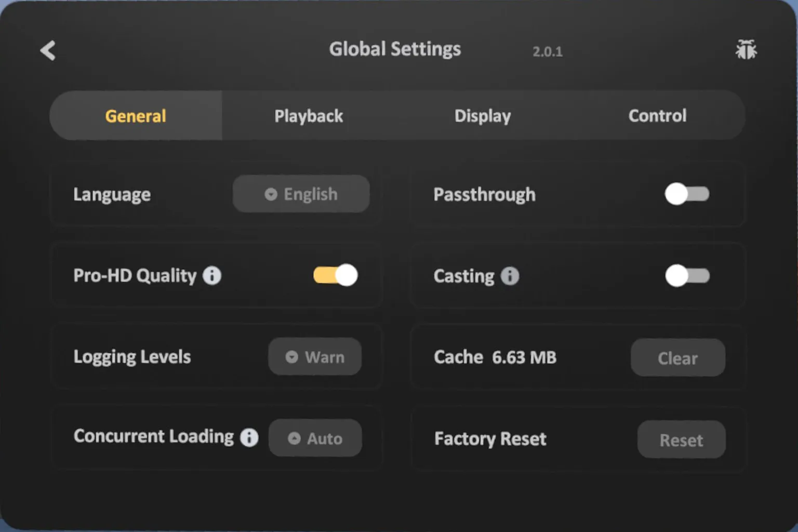
Task: Go back using the arrow icon
Action: 48,50
